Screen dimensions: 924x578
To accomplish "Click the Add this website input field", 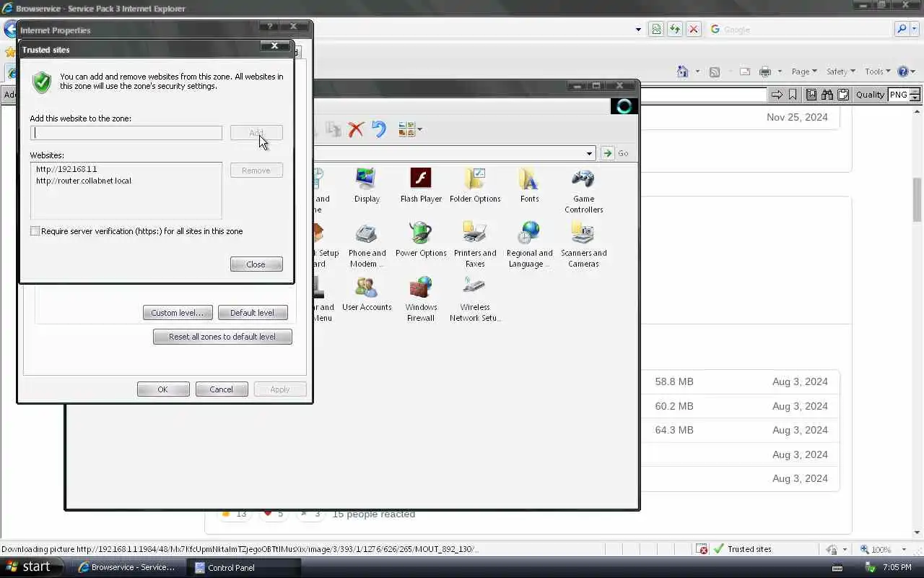I will point(126,133).
